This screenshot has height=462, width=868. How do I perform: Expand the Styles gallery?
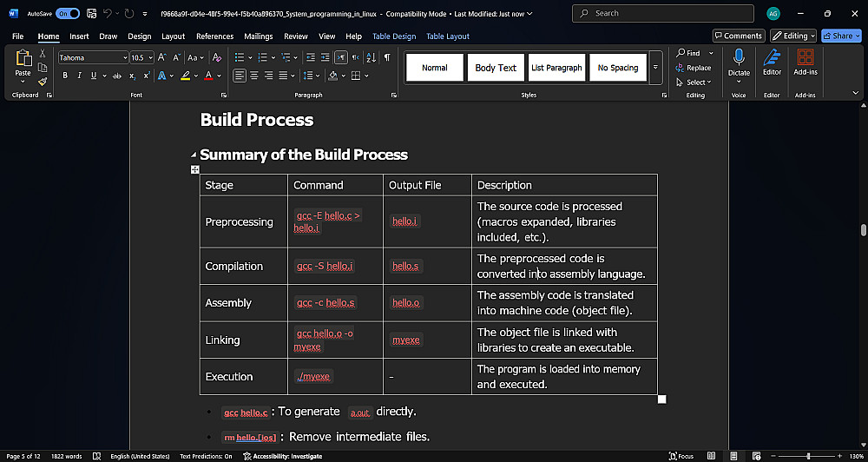click(655, 68)
